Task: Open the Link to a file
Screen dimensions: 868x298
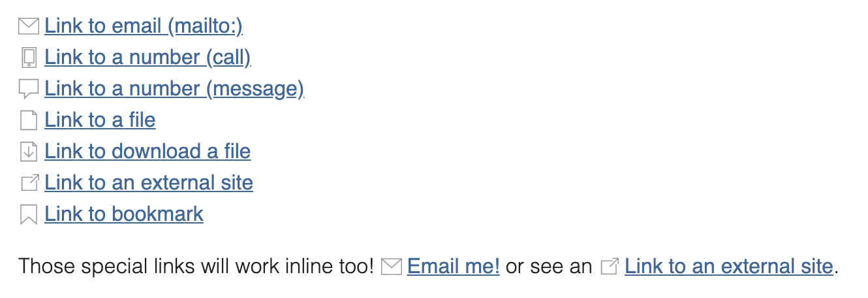Action: (100, 120)
